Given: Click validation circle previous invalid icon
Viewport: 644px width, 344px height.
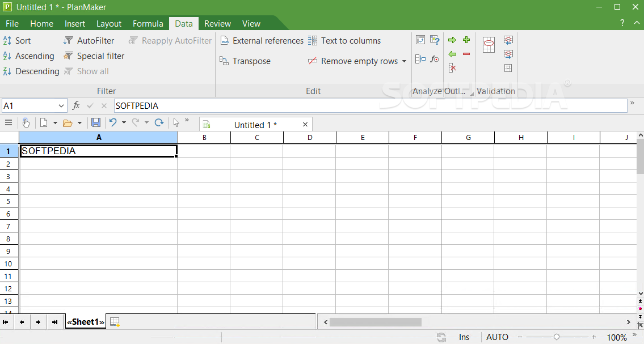Looking at the screenshot, I should tap(508, 40).
